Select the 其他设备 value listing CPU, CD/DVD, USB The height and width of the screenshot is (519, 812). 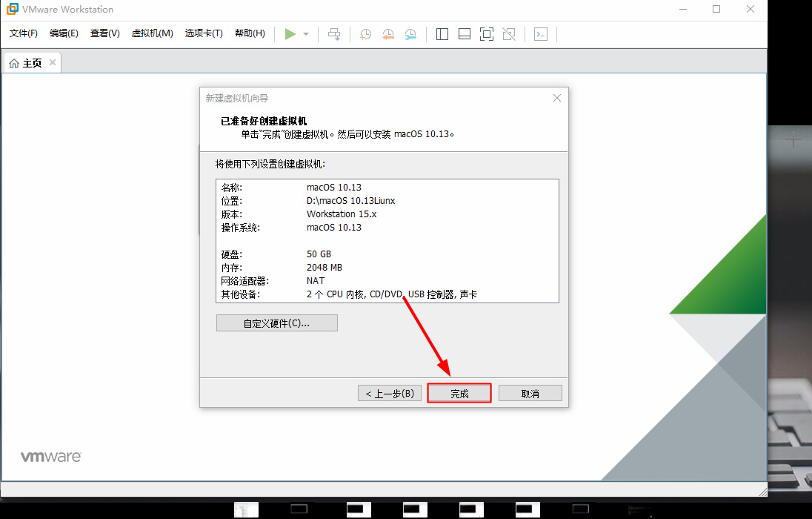391,294
